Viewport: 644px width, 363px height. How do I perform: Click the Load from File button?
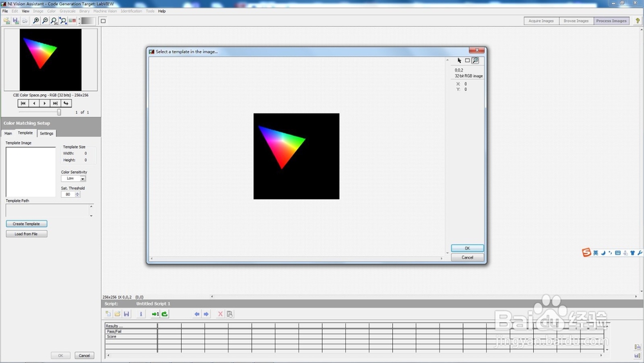[26, 234]
